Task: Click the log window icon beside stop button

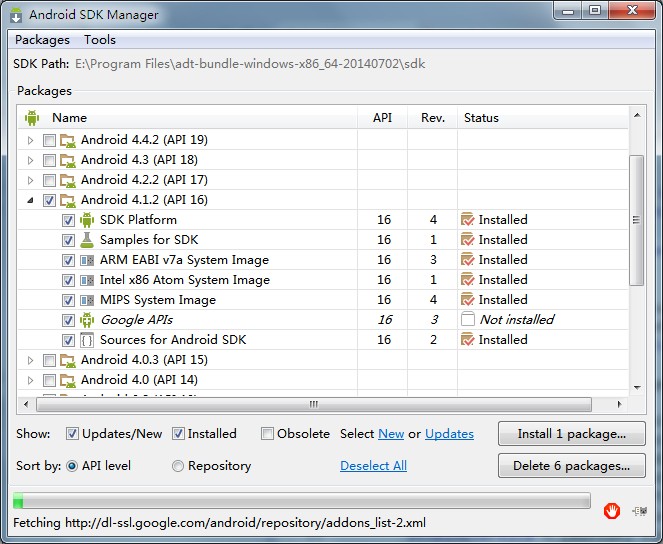Action: [640, 511]
